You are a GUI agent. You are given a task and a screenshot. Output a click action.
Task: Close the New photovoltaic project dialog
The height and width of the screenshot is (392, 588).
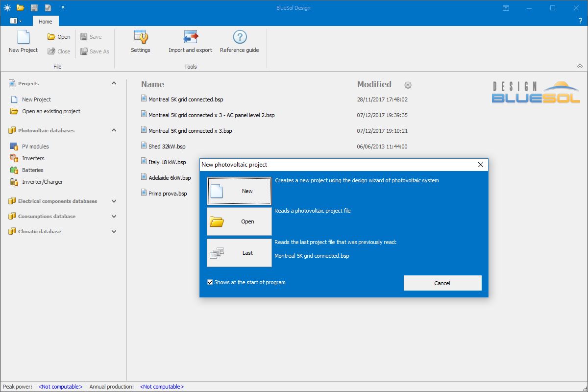tap(480, 165)
